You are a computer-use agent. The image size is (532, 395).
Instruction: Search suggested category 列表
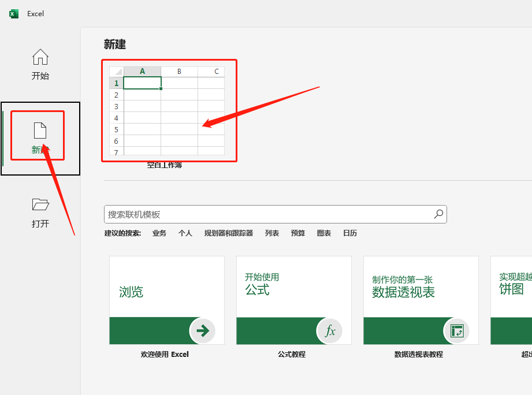click(x=271, y=233)
